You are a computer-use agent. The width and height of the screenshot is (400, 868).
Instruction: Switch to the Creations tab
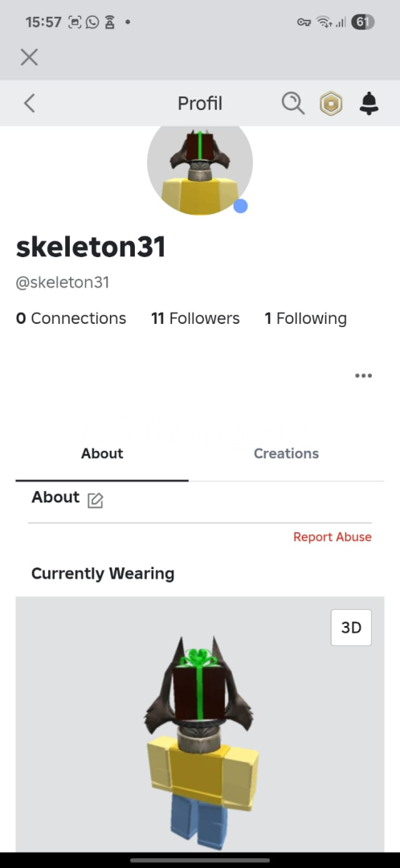click(286, 453)
